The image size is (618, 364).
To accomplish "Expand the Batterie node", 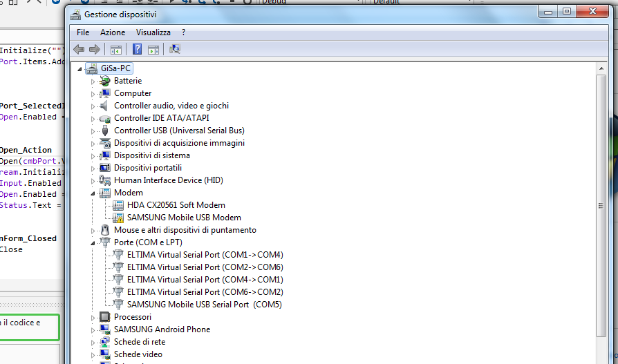I will pyautogui.click(x=93, y=82).
